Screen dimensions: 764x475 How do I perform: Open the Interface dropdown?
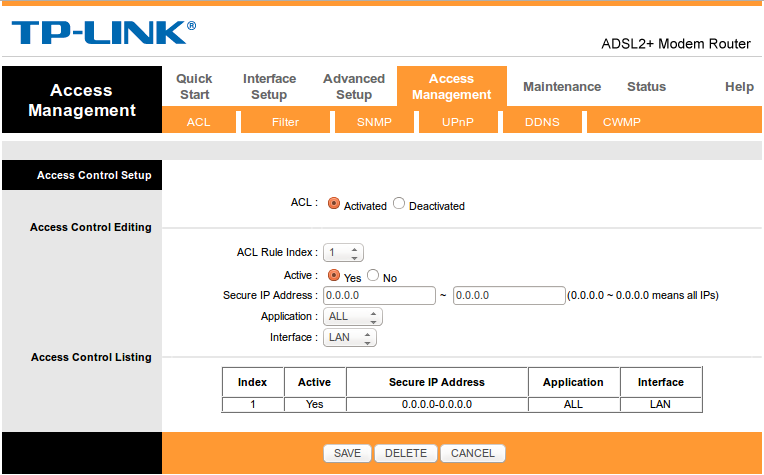click(x=350, y=338)
